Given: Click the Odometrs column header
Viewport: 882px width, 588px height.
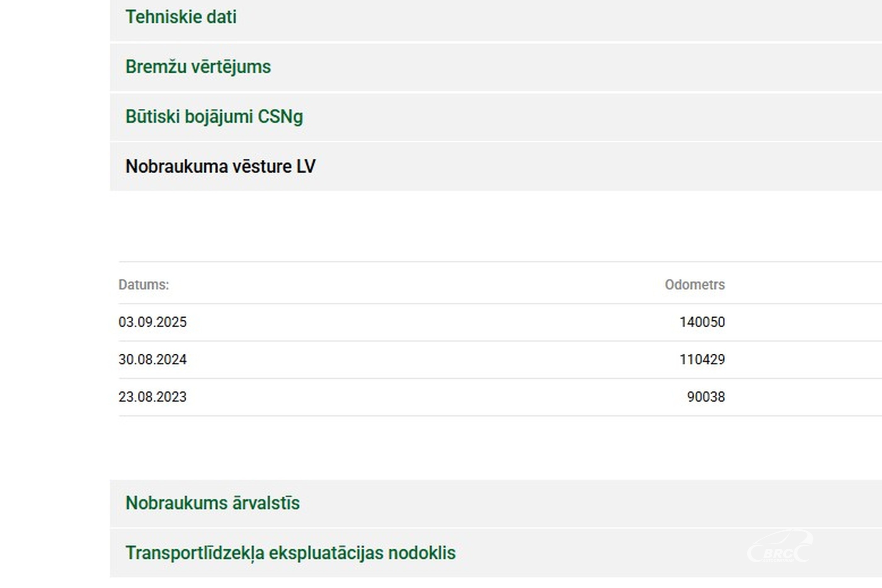Looking at the screenshot, I should click(x=695, y=285).
